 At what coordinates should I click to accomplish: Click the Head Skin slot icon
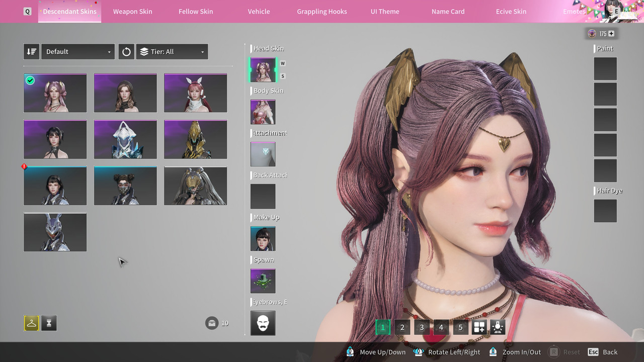[263, 70]
